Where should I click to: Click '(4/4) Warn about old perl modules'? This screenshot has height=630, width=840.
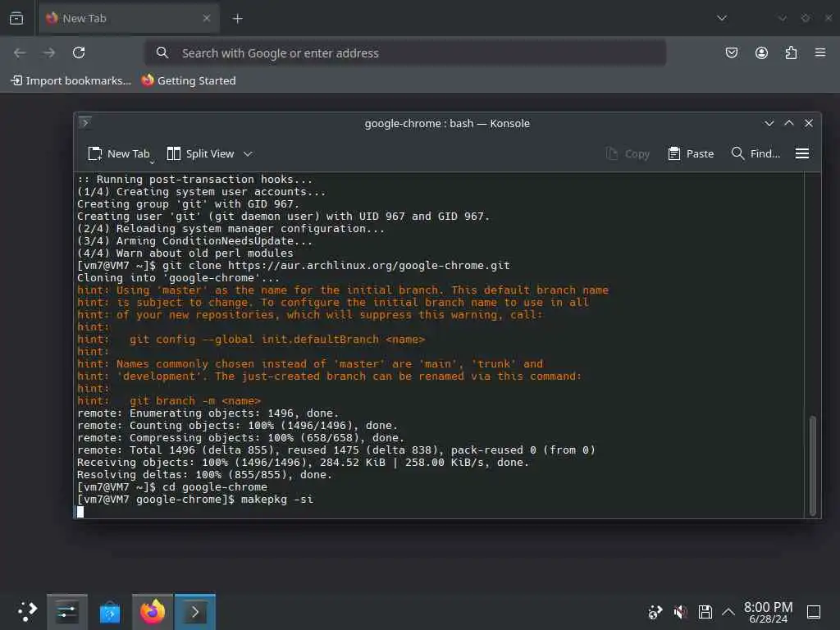click(x=185, y=253)
